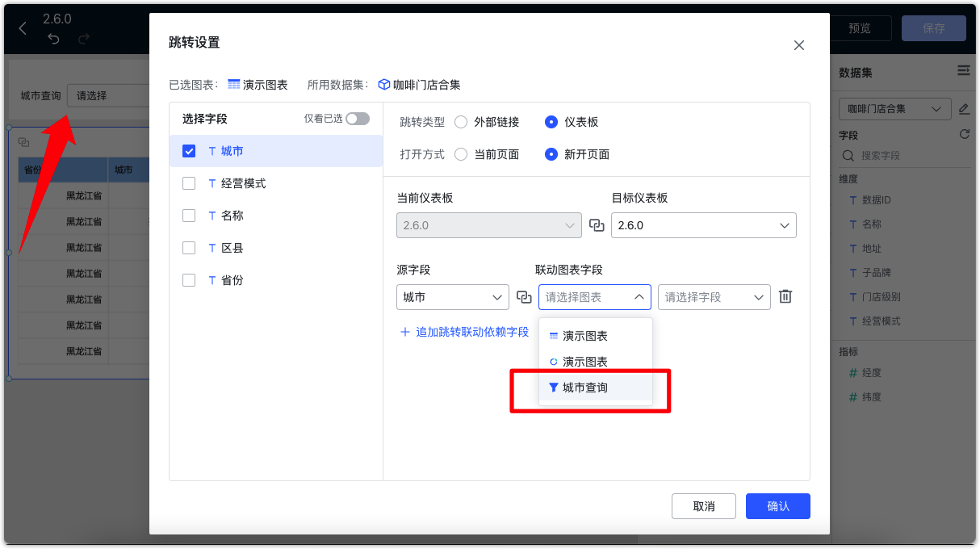Viewport: 980px width, 549px height.
Task: Click the back arrow icon at top left
Action: 22,27
